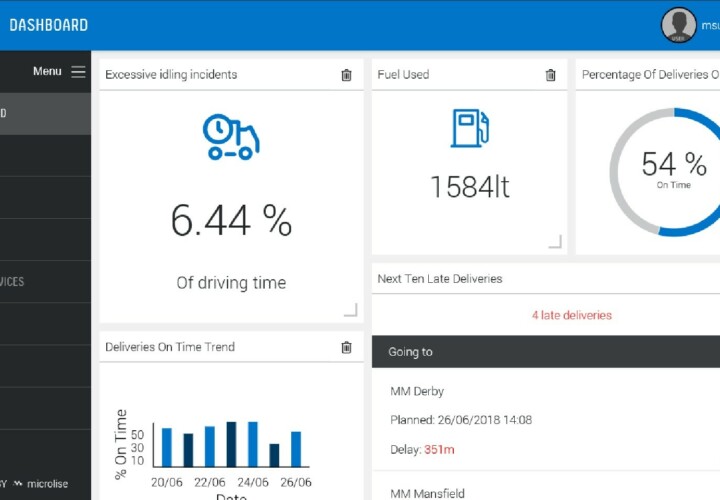
Task: Delete the Excessive idling incidents widget
Action: pyautogui.click(x=347, y=75)
